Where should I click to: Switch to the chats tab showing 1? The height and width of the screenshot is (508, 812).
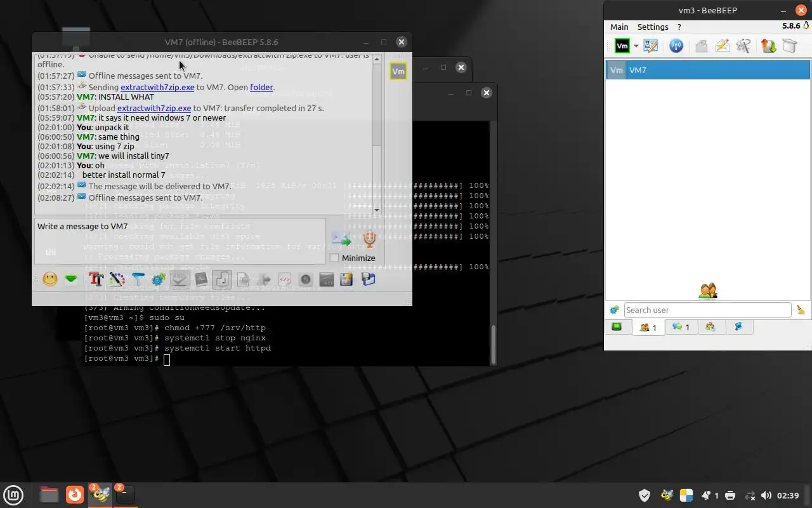(681, 327)
